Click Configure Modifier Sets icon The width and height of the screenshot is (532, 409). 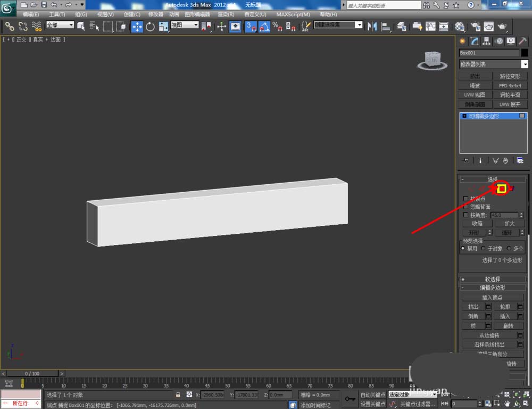pos(520,160)
